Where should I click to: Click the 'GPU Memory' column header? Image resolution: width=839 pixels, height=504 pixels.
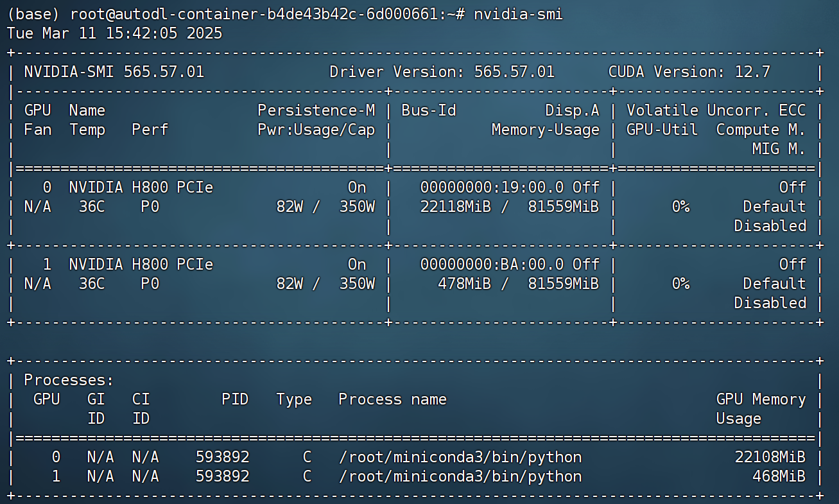pyautogui.click(x=761, y=399)
